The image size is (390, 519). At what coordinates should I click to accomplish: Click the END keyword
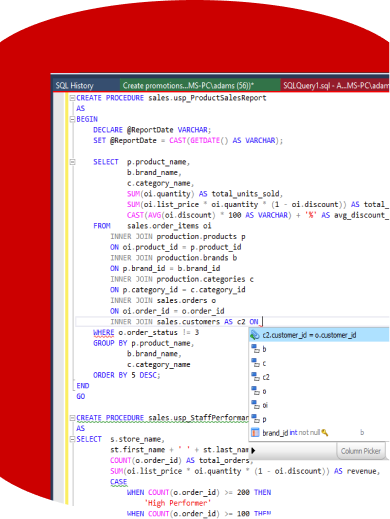coord(83,386)
